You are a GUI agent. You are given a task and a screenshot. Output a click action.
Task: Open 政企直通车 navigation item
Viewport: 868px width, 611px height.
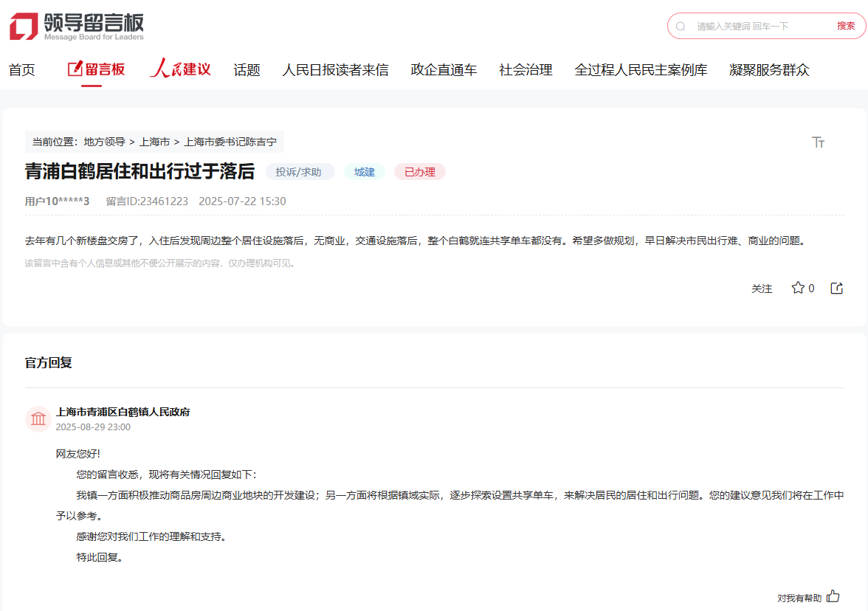click(x=444, y=70)
